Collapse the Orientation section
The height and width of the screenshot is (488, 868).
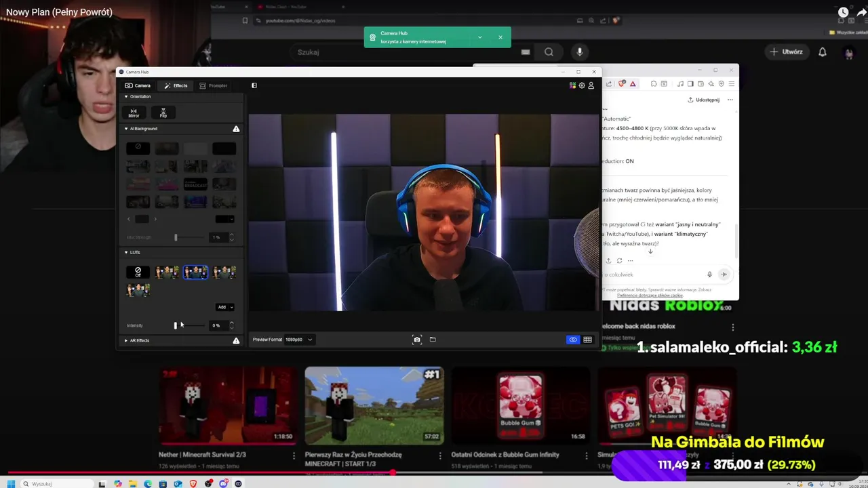(x=125, y=97)
